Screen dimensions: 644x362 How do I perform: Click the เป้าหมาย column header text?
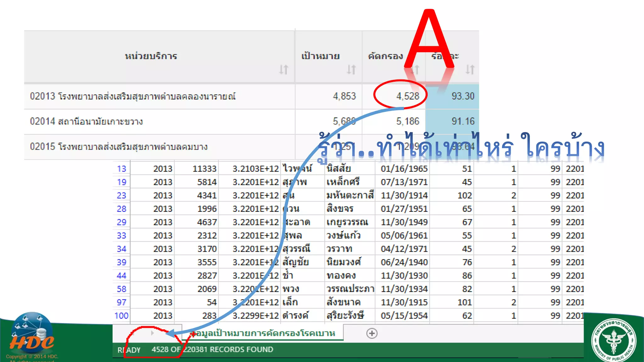point(320,56)
